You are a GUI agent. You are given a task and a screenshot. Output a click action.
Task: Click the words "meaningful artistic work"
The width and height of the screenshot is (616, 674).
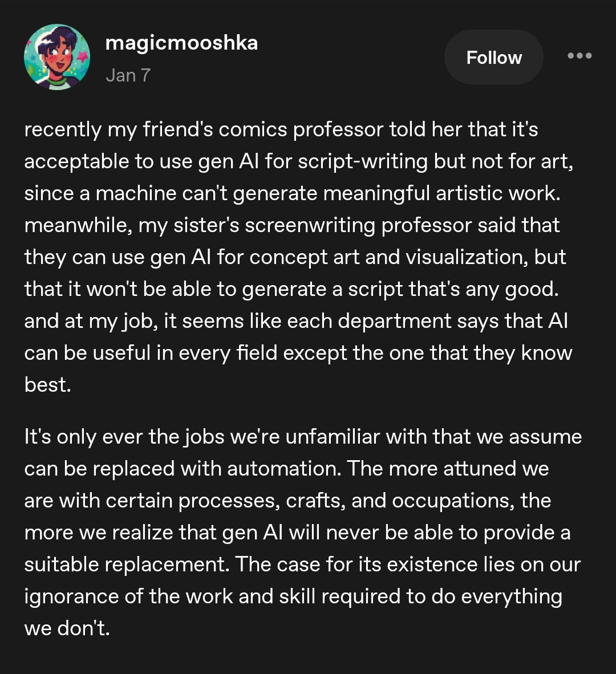tap(442, 193)
